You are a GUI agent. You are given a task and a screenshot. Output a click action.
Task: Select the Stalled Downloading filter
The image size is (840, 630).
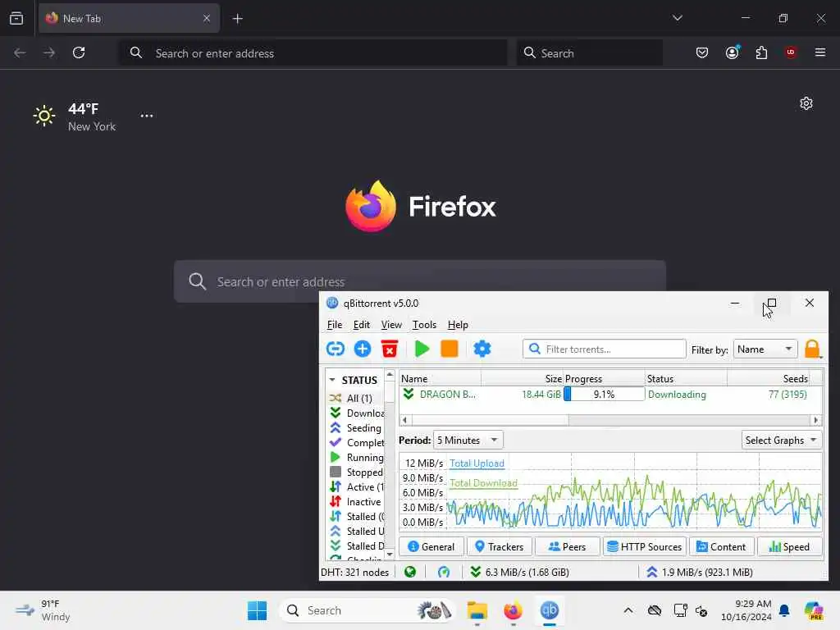tap(356, 546)
